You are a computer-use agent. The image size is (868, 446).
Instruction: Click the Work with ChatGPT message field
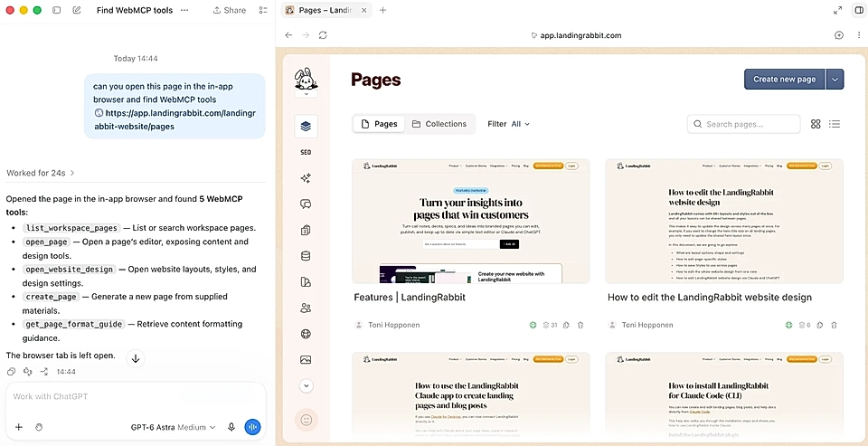[x=136, y=396]
